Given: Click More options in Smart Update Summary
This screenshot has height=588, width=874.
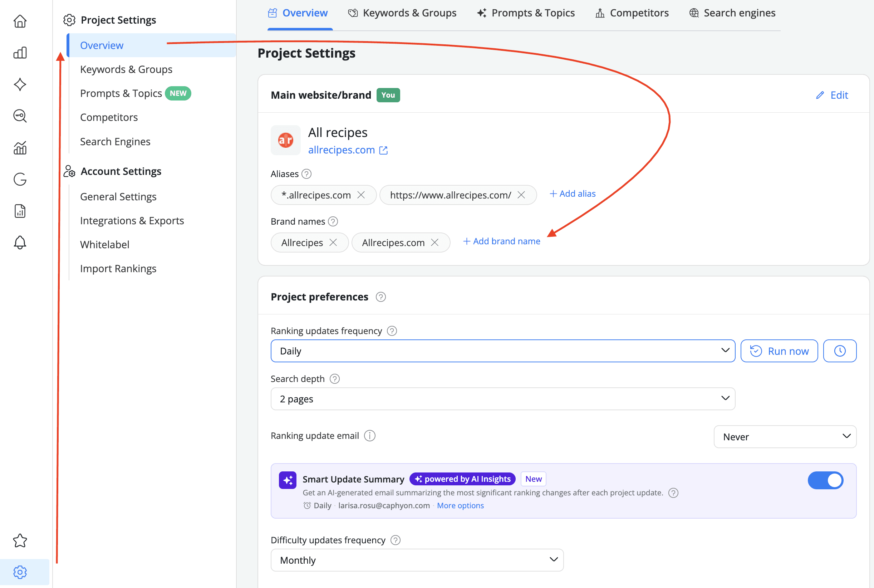Looking at the screenshot, I should tap(461, 505).
